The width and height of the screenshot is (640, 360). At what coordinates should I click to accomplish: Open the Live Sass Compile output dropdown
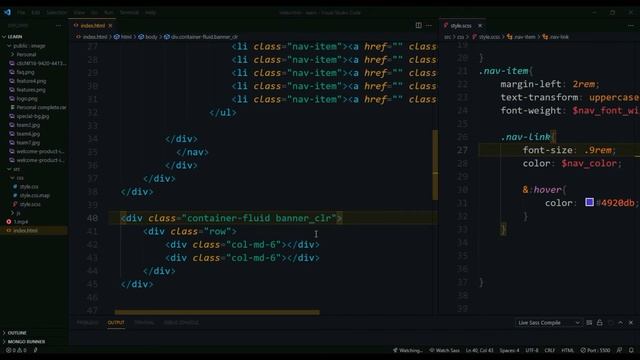(x=548, y=323)
